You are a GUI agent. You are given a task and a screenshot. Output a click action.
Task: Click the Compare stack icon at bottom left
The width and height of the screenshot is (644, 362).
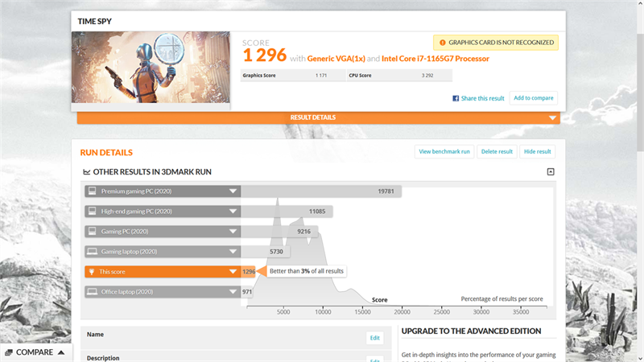click(x=9, y=352)
